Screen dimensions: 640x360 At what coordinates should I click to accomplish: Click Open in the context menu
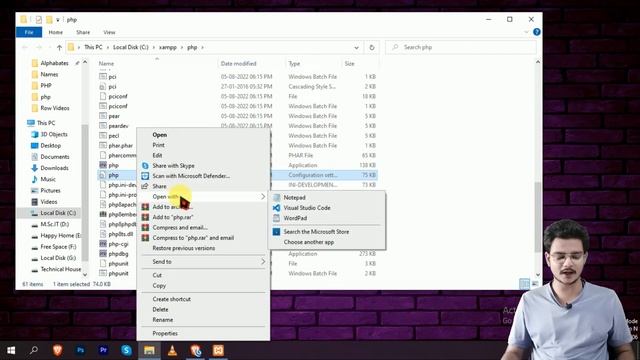pyautogui.click(x=160, y=135)
